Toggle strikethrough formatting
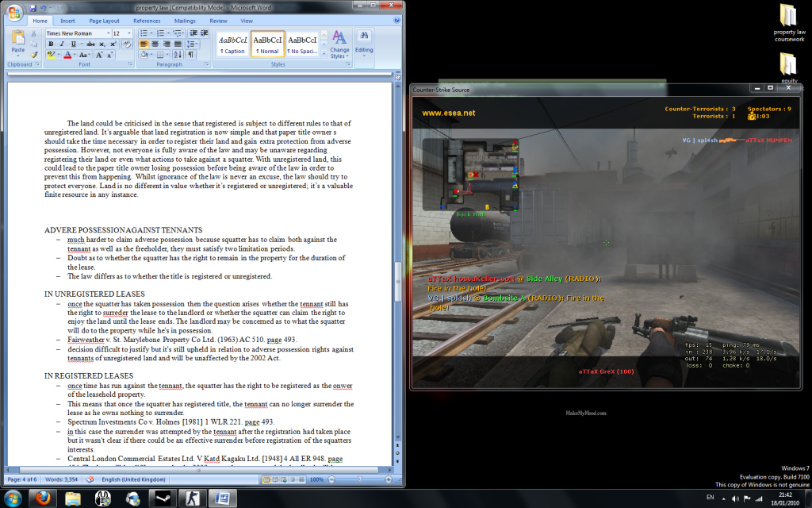812x508 pixels. click(x=90, y=44)
